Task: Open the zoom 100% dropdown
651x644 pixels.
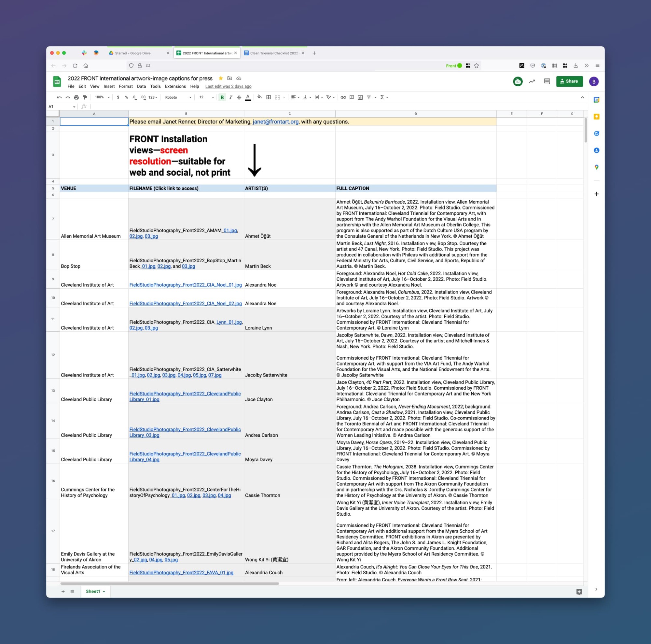Action: tap(102, 97)
